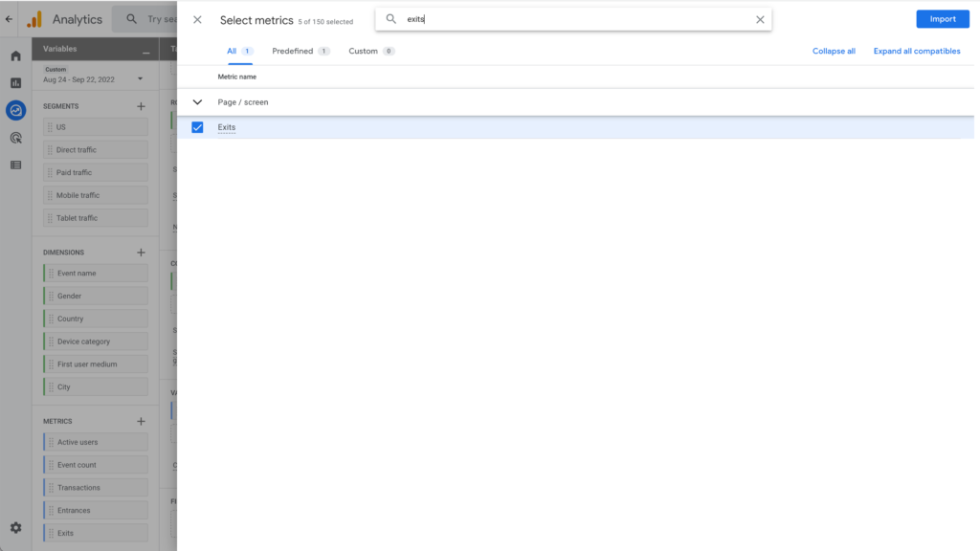Open the Reports bar chart icon
The height and width of the screenshot is (551, 980).
coord(15,83)
